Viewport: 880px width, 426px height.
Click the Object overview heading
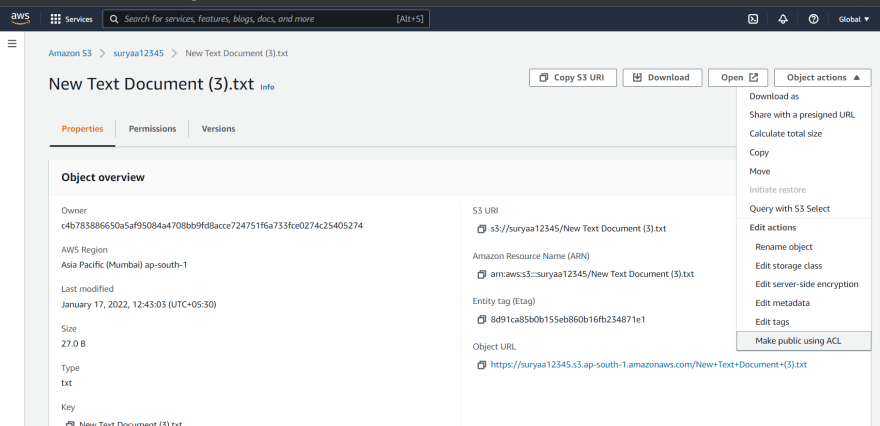point(103,177)
